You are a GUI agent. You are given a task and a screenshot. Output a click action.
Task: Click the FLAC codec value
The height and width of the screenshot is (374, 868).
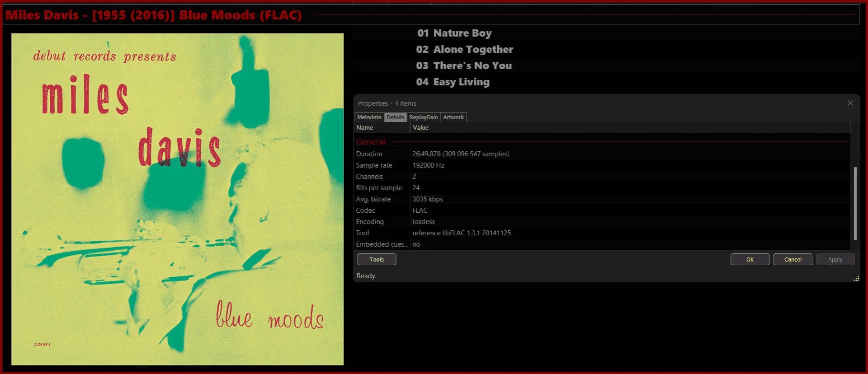coord(420,210)
